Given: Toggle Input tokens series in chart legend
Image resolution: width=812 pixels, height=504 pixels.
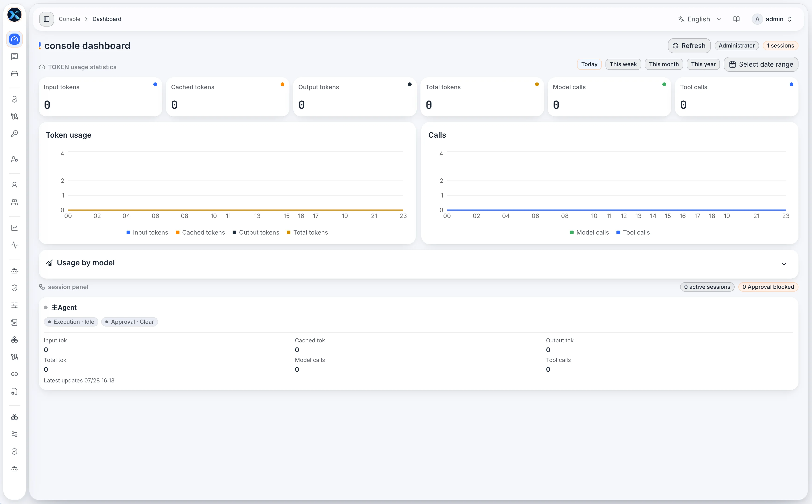Looking at the screenshot, I should click(x=147, y=232).
